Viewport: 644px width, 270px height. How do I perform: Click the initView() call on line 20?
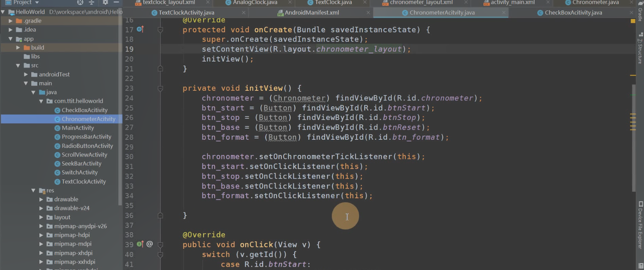[x=227, y=59]
